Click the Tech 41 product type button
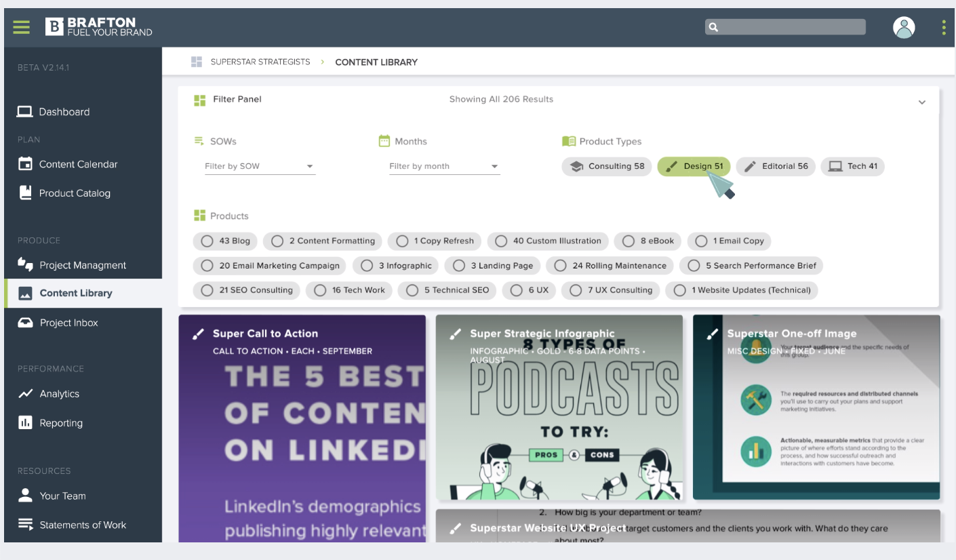The width and height of the screenshot is (956, 560). 852,166
